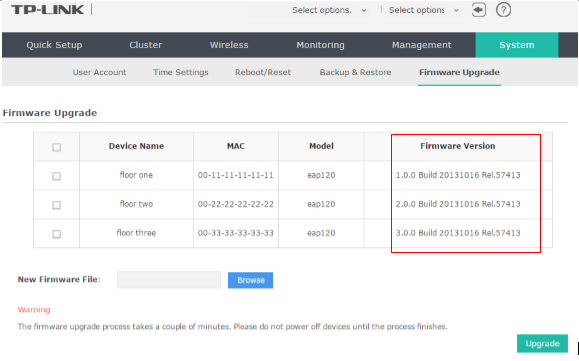Expand the second Select options dropdown
Image resolution: width=579 pixels, height=361 pixels.
(x=424, y=10)
